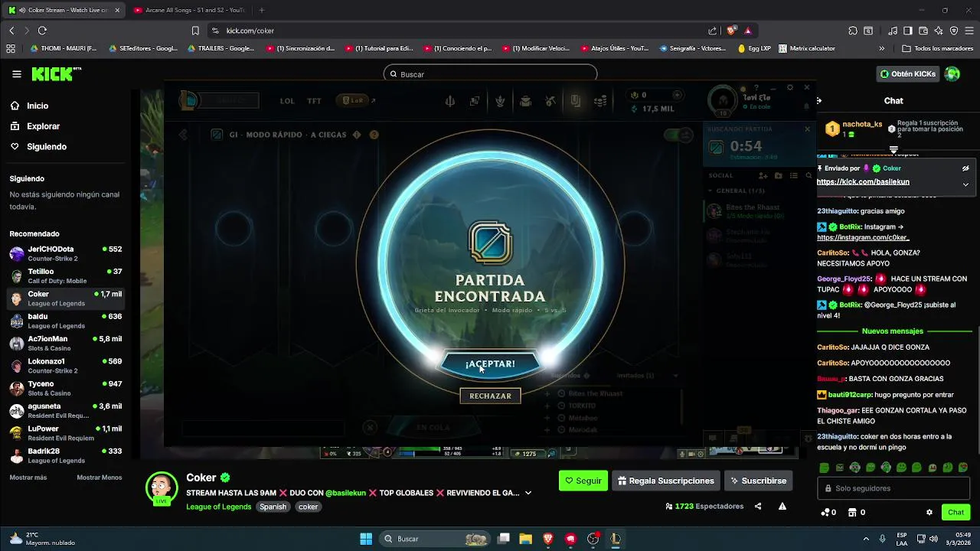Open Lokonazo1 recommended channel
This screenshot has width=980, height=551.
[x=66, y=365]
